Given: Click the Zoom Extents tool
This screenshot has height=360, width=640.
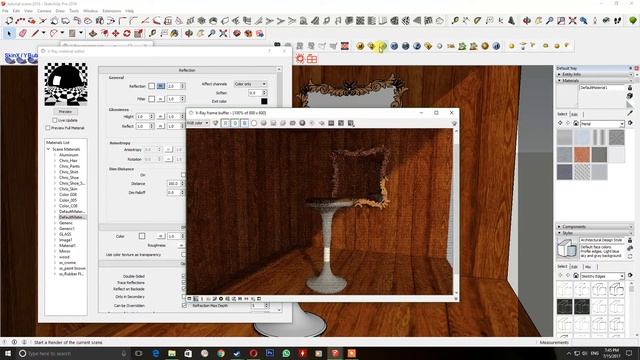Looking at the screenshot, I should pyautogui.click(x=223, y=33).
